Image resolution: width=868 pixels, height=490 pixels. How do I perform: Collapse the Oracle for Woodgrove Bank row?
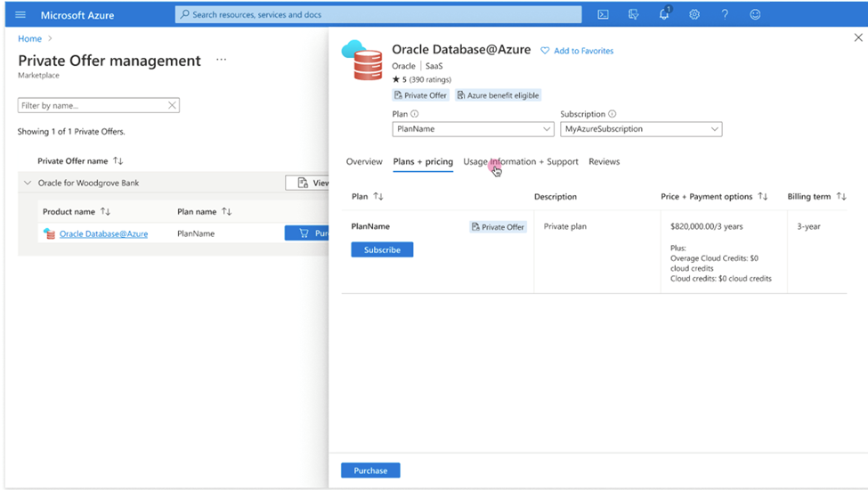[x=27, y=183]
